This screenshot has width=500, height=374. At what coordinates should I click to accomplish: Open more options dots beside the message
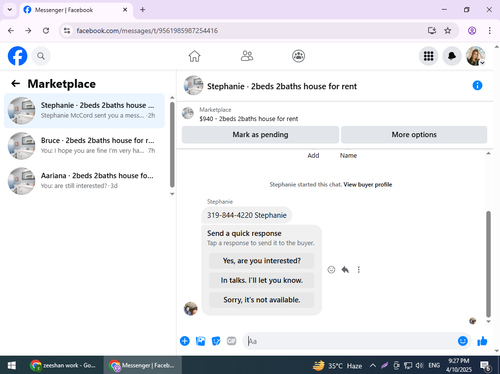point(359,270)
